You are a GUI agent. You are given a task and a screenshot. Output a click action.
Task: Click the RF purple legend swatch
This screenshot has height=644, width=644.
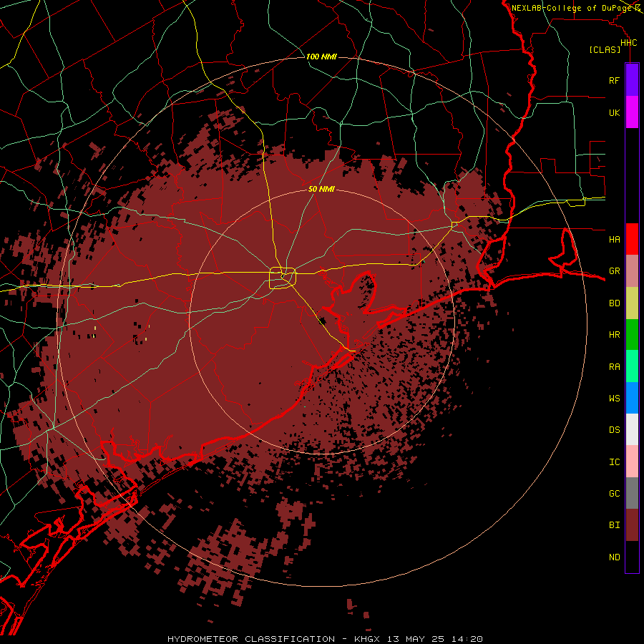(632, 80)
